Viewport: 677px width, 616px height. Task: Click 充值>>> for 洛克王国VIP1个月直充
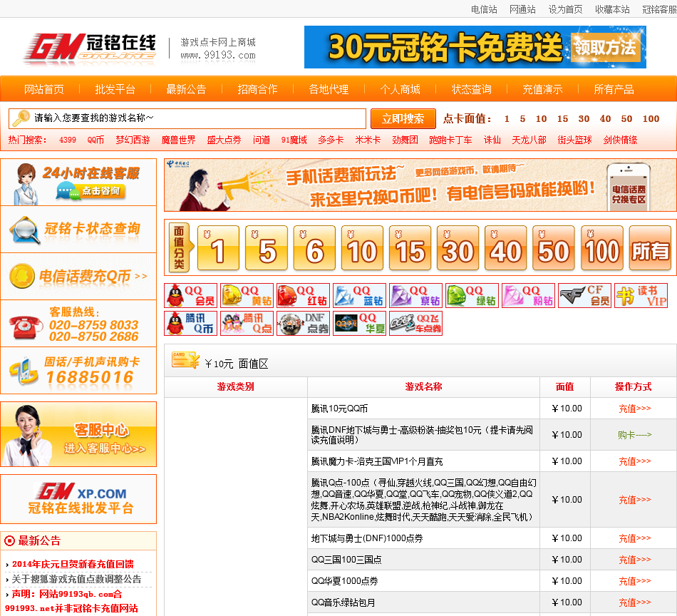[635, 461]
